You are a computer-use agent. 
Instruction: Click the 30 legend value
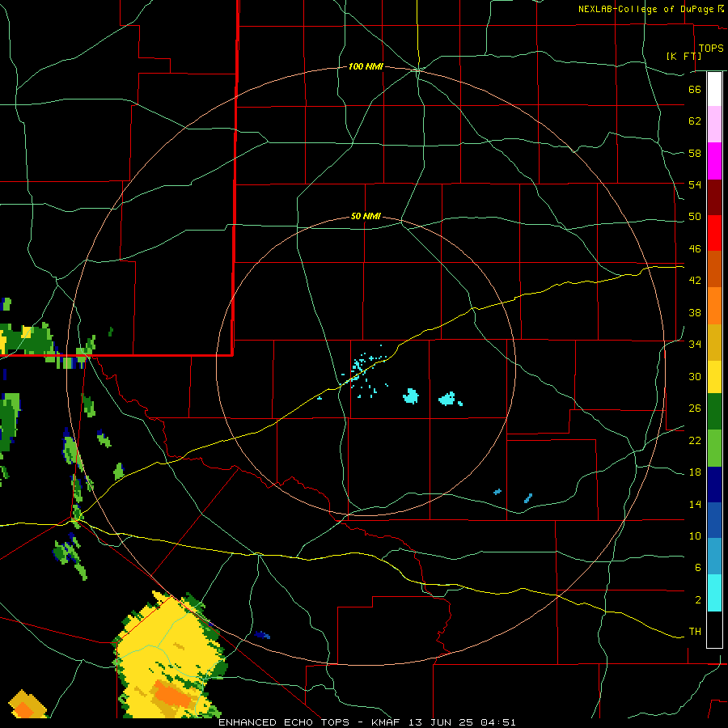(x=695, y=376)
